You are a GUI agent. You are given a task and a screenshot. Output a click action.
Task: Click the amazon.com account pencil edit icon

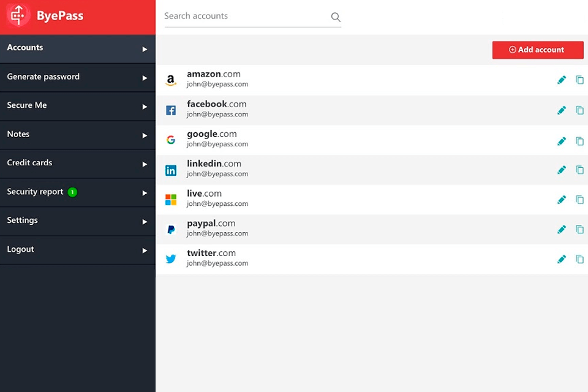(562, 80)
